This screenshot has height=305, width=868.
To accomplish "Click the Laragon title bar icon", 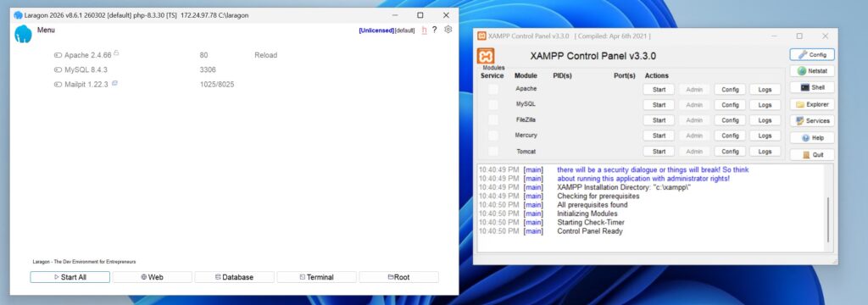I will point(19,15).
